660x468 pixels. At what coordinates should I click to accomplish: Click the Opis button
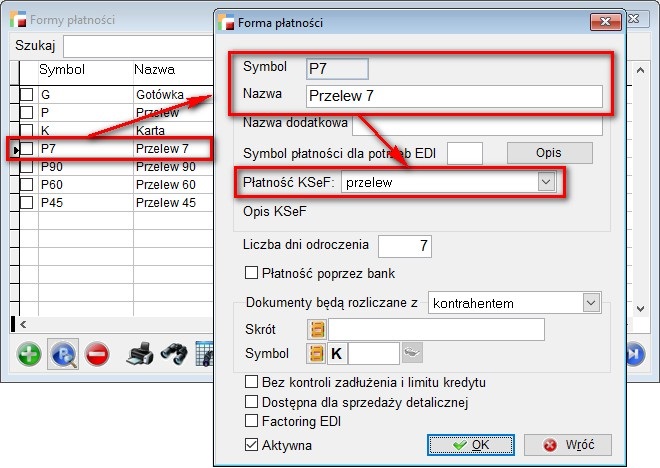(x=549, y=153)
